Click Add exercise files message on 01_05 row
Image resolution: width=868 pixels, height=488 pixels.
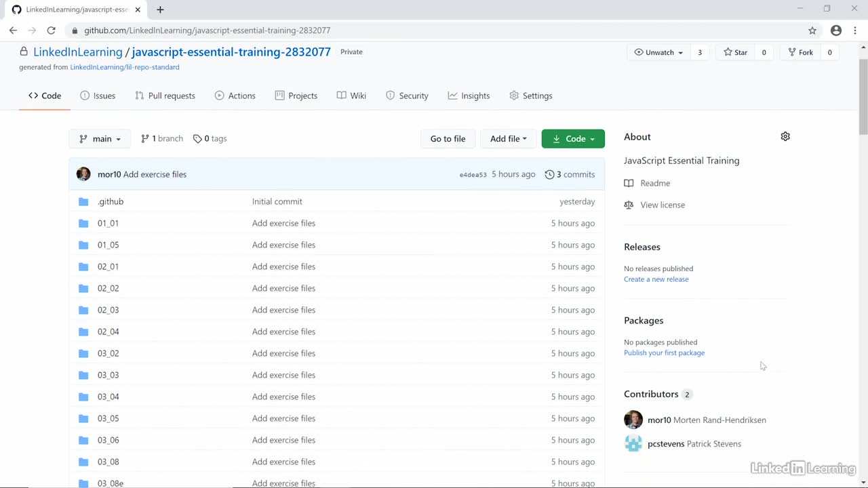283,245
